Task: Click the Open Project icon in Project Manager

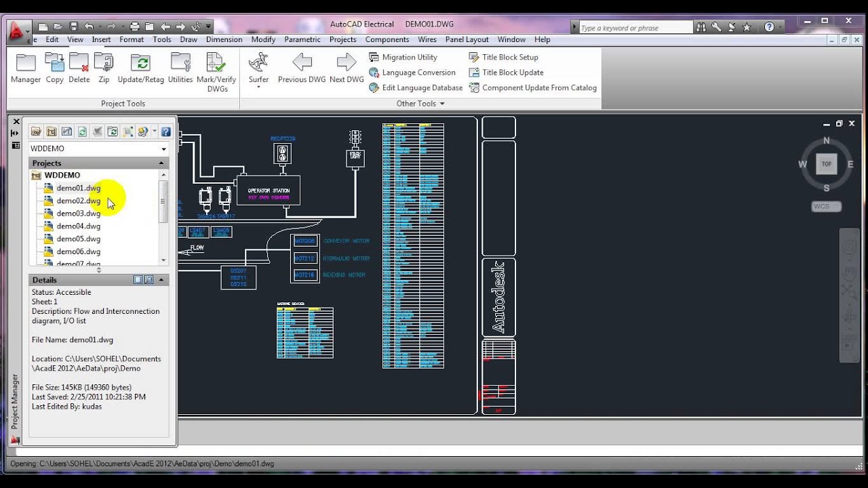Action: 36,131
